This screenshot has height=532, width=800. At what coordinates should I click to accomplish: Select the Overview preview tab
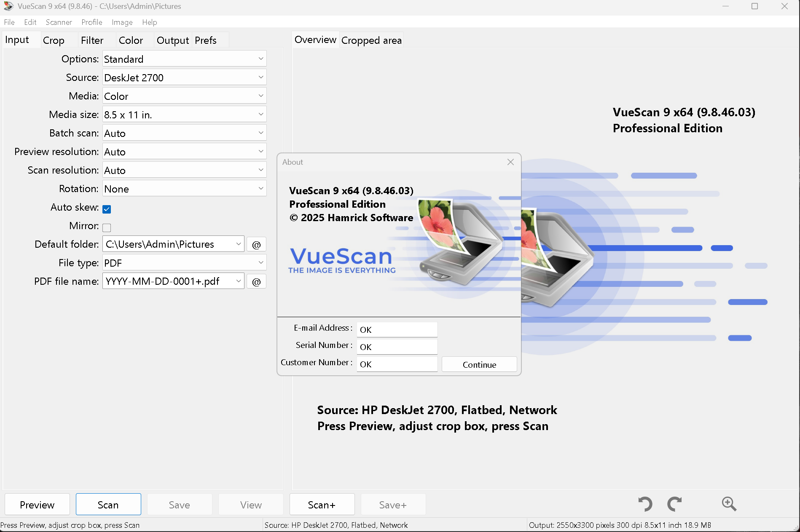[315, 40]
